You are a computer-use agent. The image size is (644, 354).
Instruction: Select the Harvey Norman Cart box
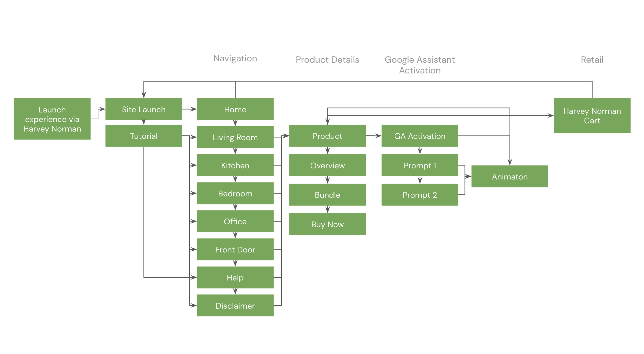pos(592,116)
